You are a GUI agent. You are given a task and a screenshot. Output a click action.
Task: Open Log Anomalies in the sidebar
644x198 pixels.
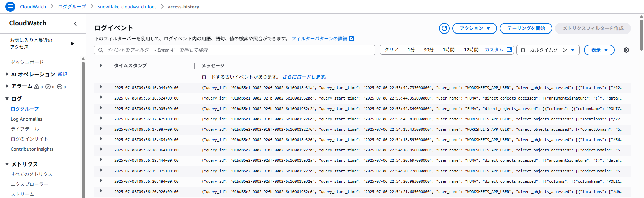click(26, 119)
